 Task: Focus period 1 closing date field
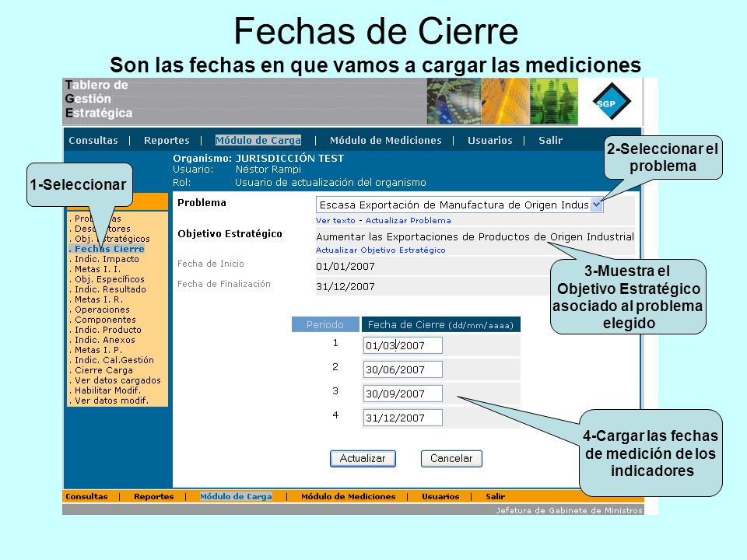pos(402,345)
